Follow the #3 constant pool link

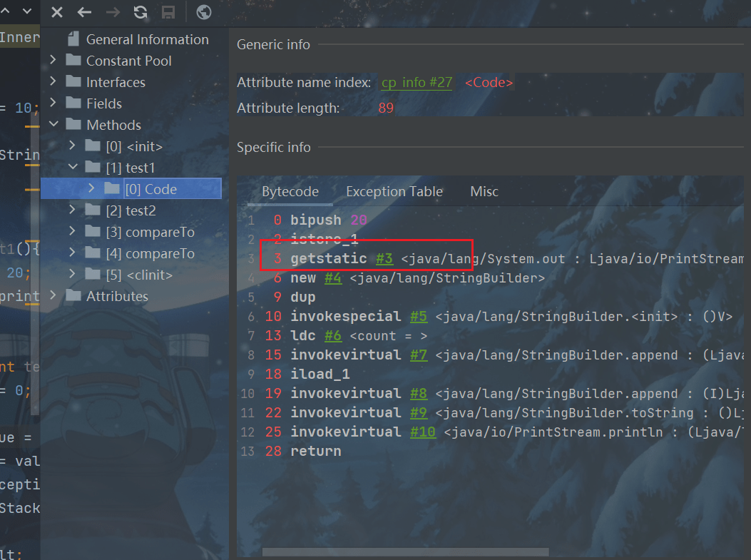coord(384,259)
